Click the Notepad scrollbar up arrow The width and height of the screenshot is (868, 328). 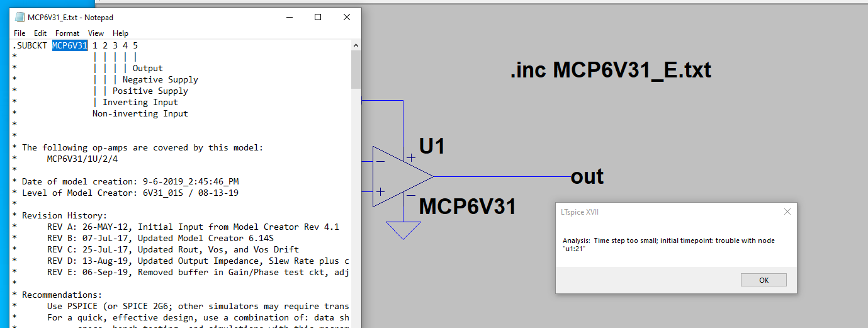356,45
